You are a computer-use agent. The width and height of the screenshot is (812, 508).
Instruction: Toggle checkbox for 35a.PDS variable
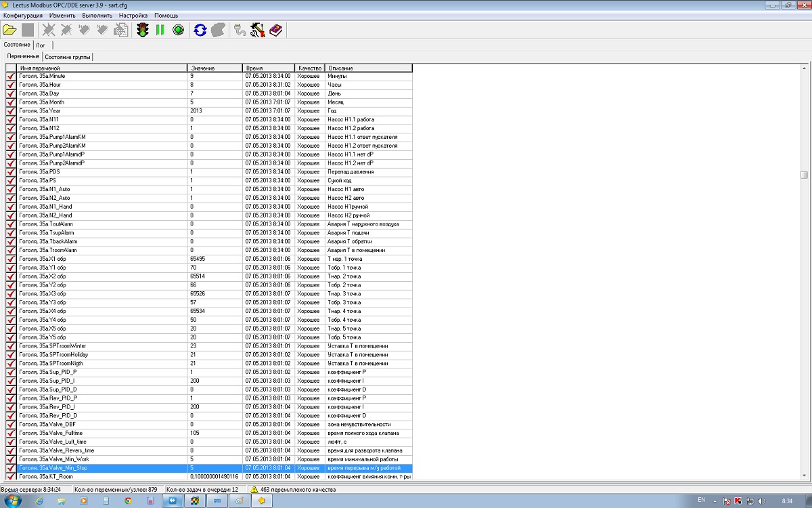pyautogui.click(x=11, y=172)
